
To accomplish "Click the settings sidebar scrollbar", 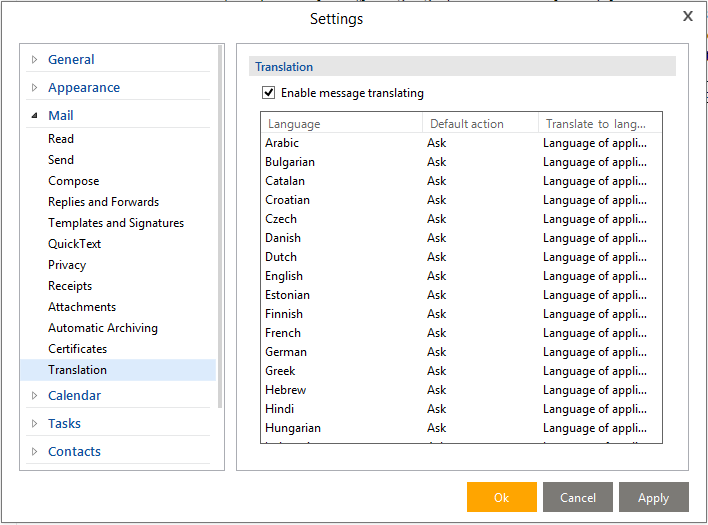I will 220,226.
